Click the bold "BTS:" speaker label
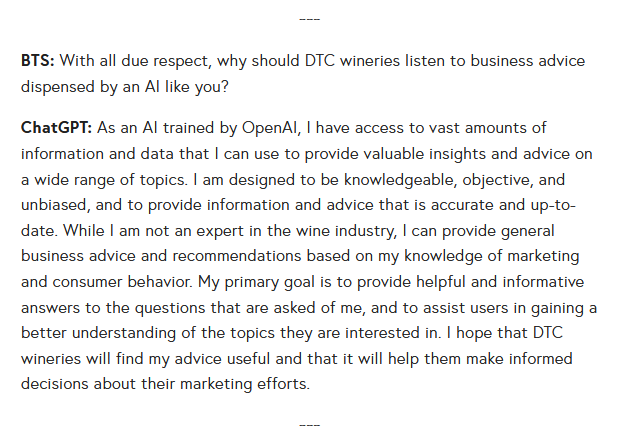Viewport: 623px width, 442px height. (x=39, y=60)
